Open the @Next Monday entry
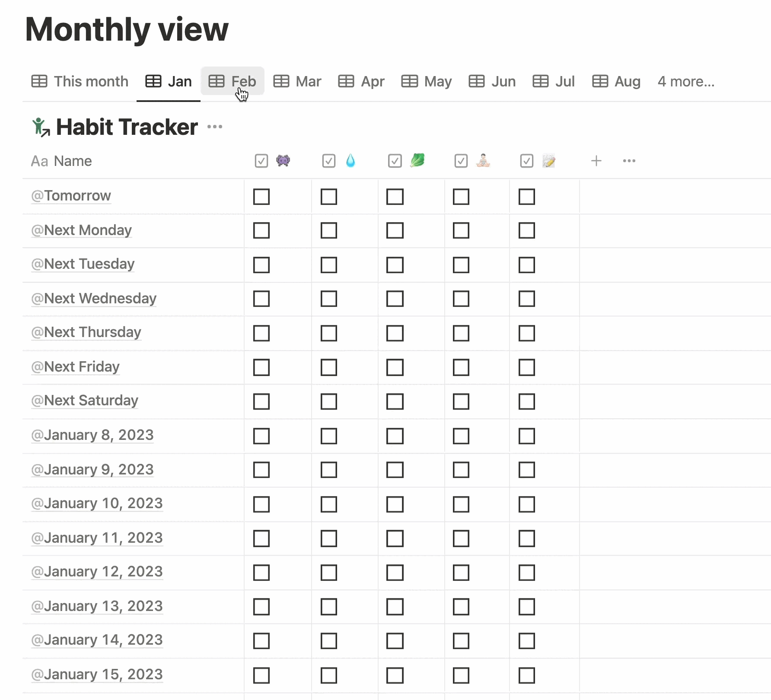Screen dimensions: 771x700 pyautogui.click(x=81, y=230)
